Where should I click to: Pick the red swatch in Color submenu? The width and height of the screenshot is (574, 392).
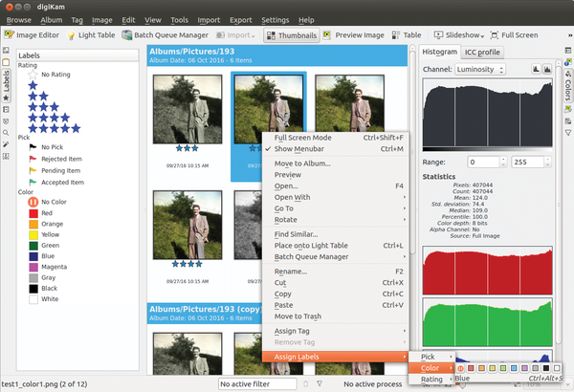coord(471,368)
